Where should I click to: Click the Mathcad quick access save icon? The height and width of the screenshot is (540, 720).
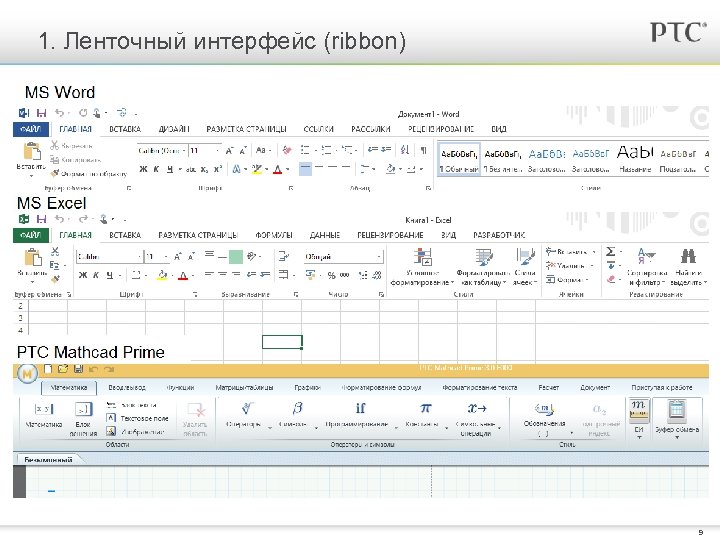coord(78,369)
